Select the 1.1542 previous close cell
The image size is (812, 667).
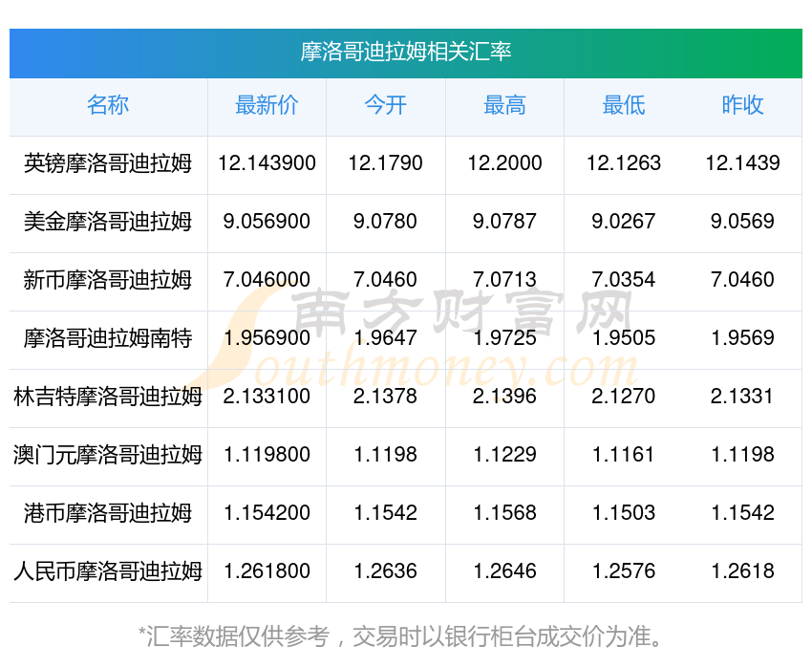[742, 513]
